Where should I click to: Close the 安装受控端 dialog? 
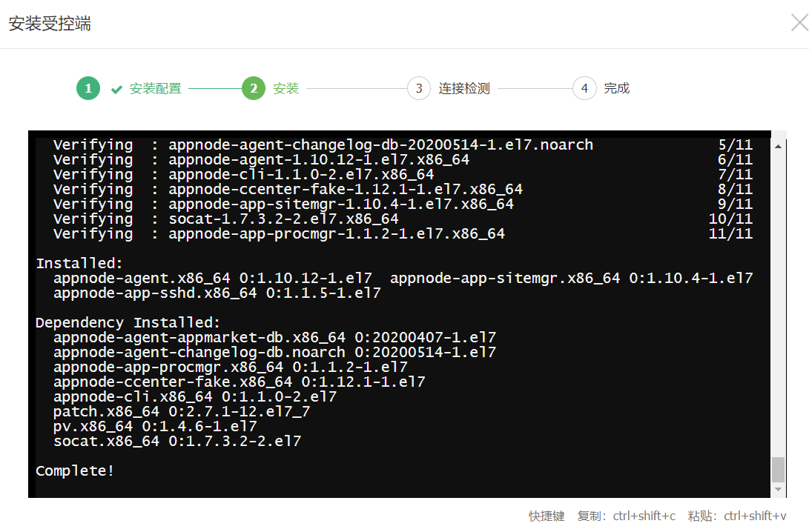tap(799, 23)
